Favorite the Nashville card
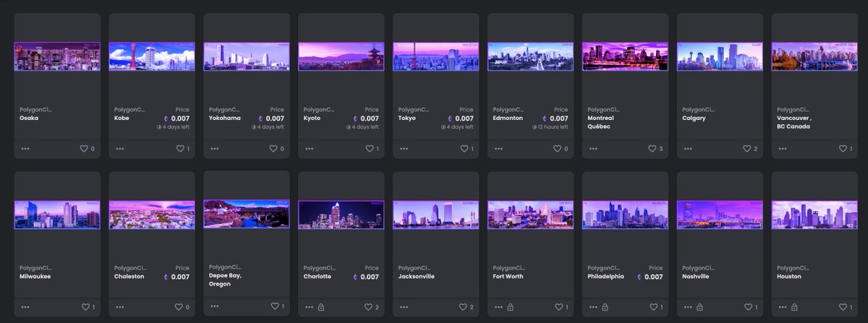Screen dimensions: 868x323 (748, 307)
